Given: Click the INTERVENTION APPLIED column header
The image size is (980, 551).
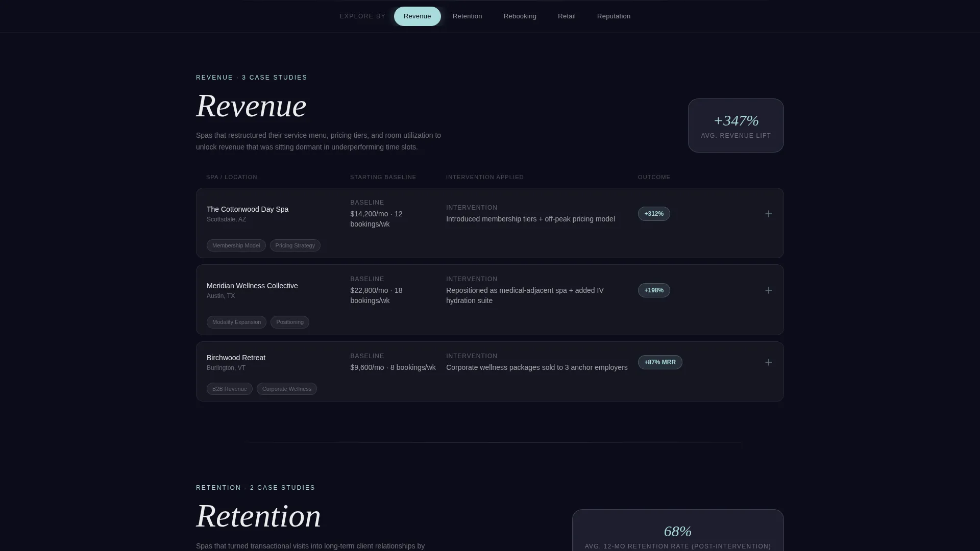Looking at the screenshot, I should pos(485,177).
